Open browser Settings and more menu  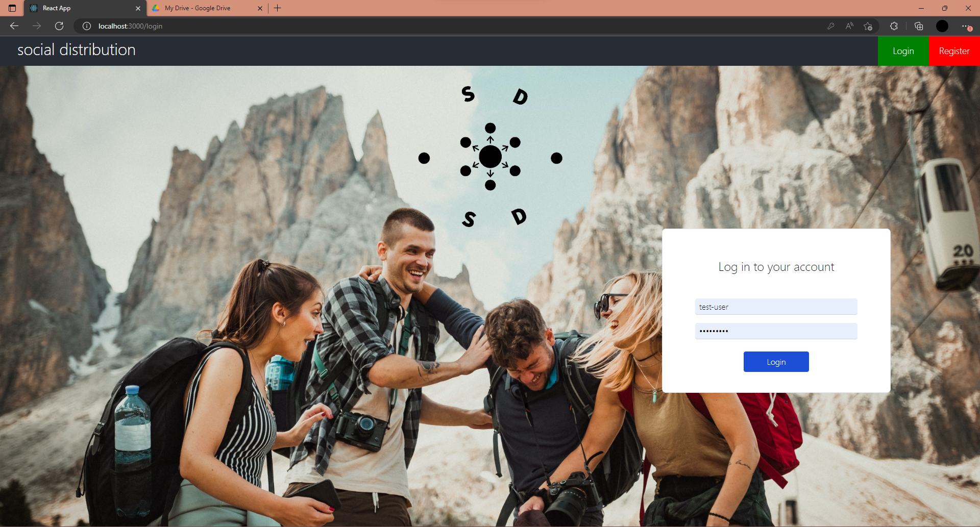coord(966,26)
